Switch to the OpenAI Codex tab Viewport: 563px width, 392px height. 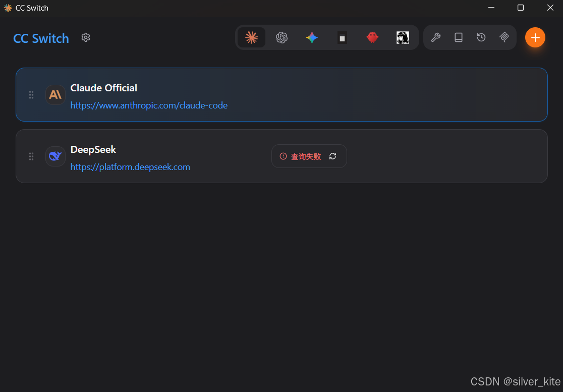pyautogui.click(x=282, y=37)
